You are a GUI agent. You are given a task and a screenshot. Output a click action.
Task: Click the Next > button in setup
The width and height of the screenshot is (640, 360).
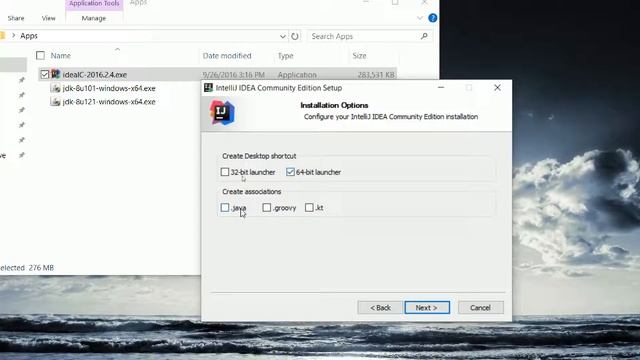tap(427, 307)
